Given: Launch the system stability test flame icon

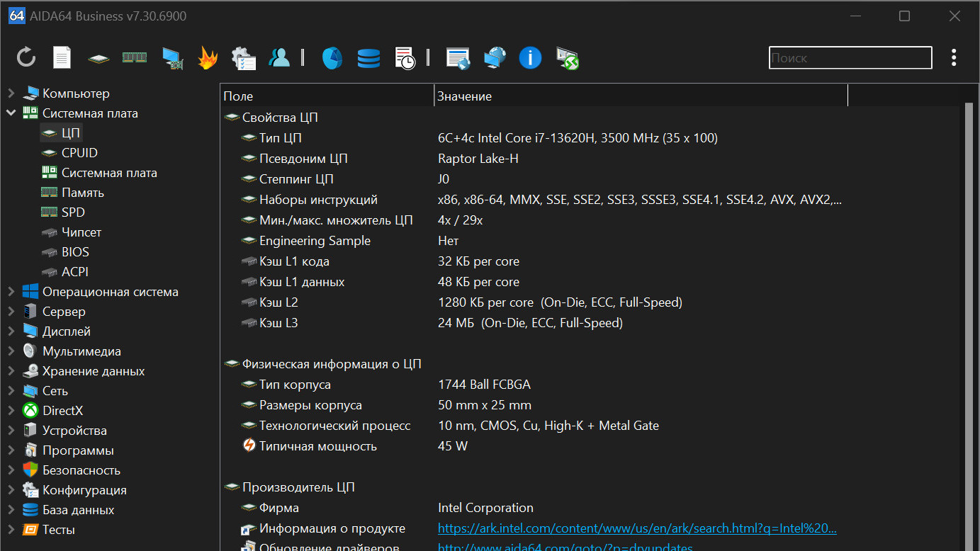Looking at the screenshot, I should pyautogui.click(x=208, y=58).
